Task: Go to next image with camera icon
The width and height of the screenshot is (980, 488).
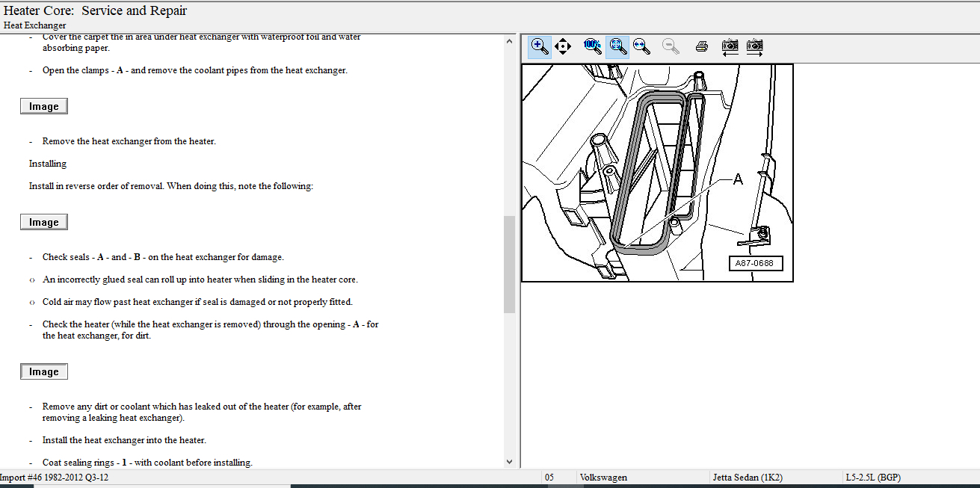Action: coord(755,46)
